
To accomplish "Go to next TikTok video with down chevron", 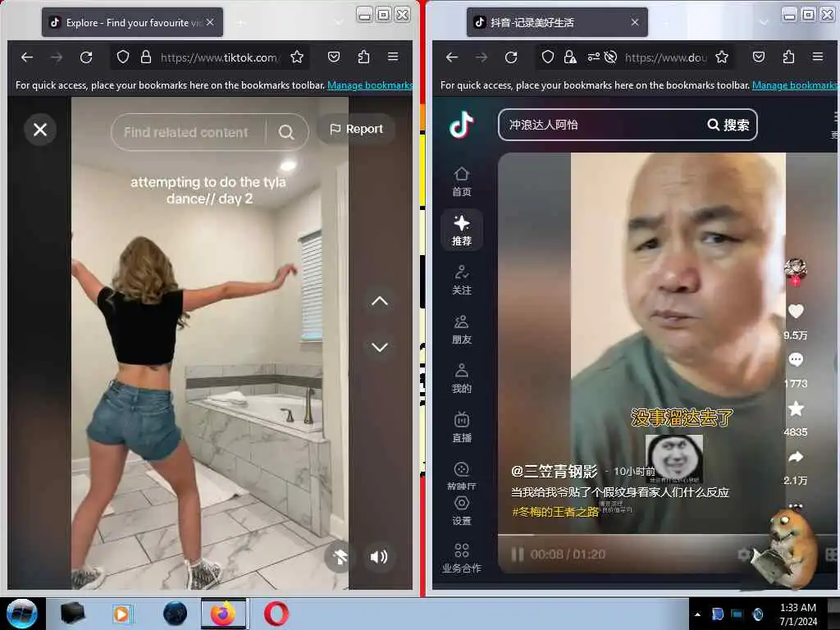I will point(379,347).
